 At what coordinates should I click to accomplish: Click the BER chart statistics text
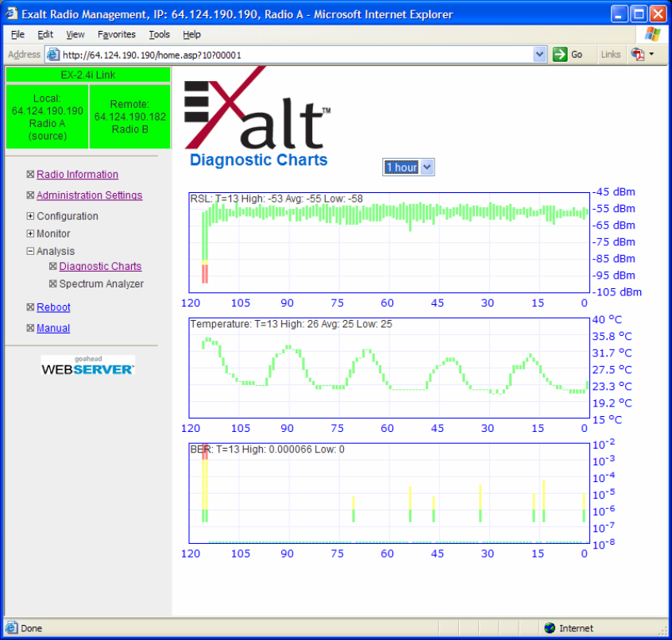[267, 449]
